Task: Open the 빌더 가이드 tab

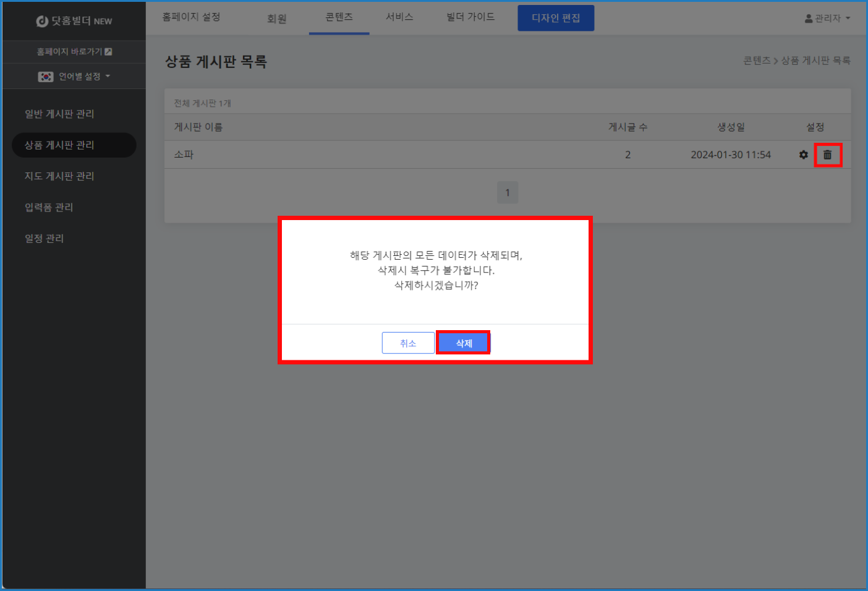Action: (470, 17)
